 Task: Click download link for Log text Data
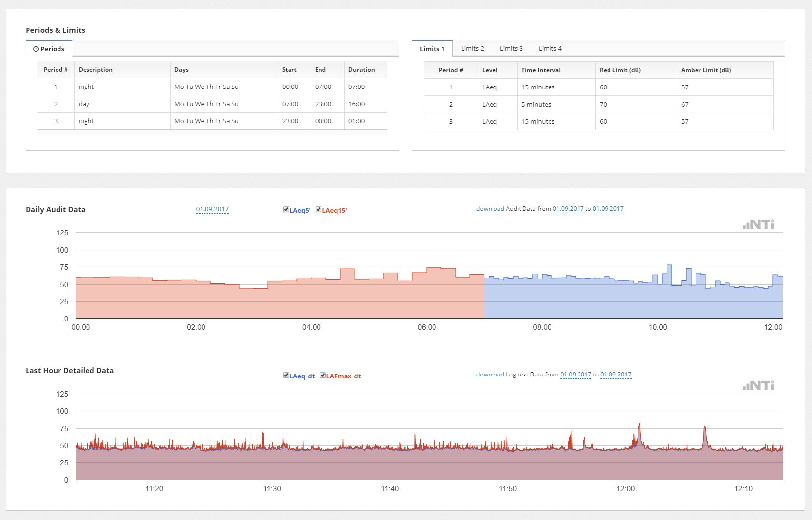[x=490, y=375]
